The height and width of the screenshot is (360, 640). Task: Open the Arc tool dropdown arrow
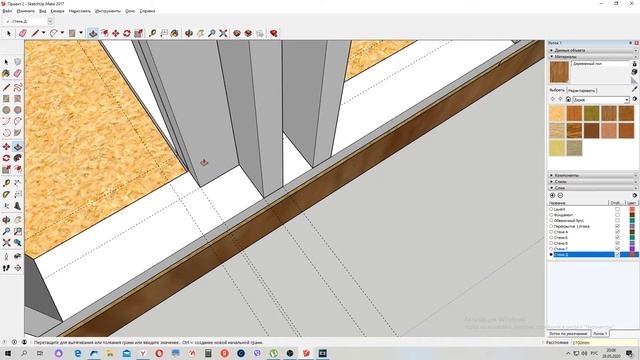[x=62, y=33]
